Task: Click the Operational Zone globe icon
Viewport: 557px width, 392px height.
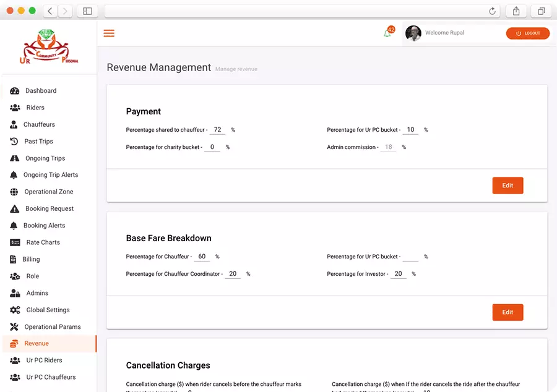Action: (14, 192)
